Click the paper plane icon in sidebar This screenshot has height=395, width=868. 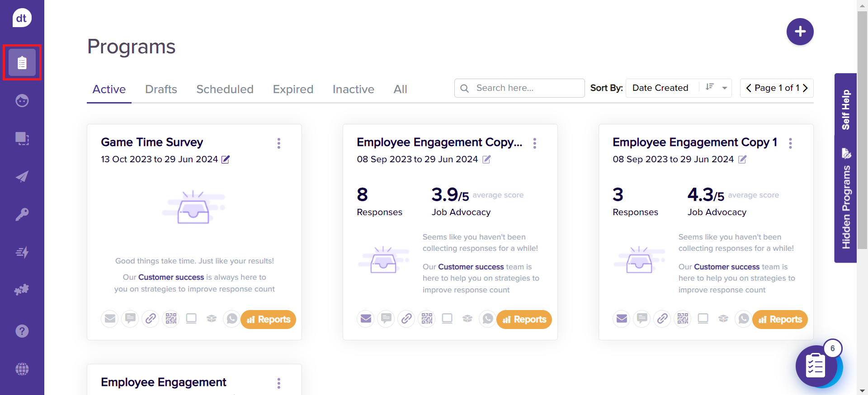coord(22,176)
